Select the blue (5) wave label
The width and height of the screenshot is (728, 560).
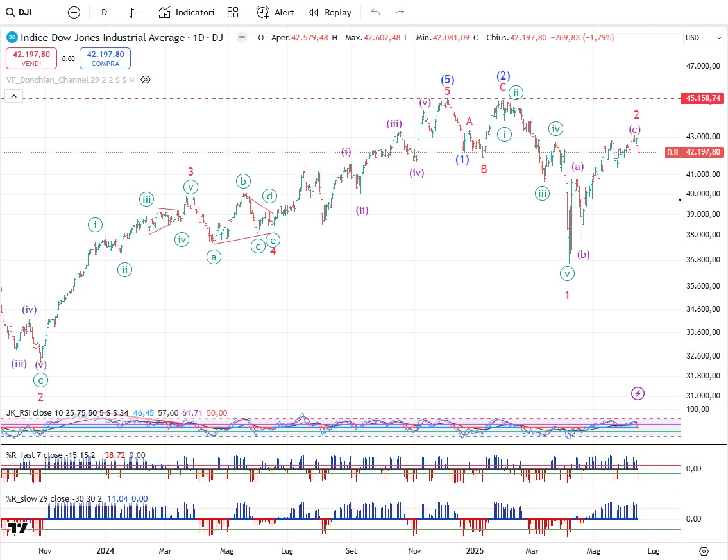pos(448,80)
